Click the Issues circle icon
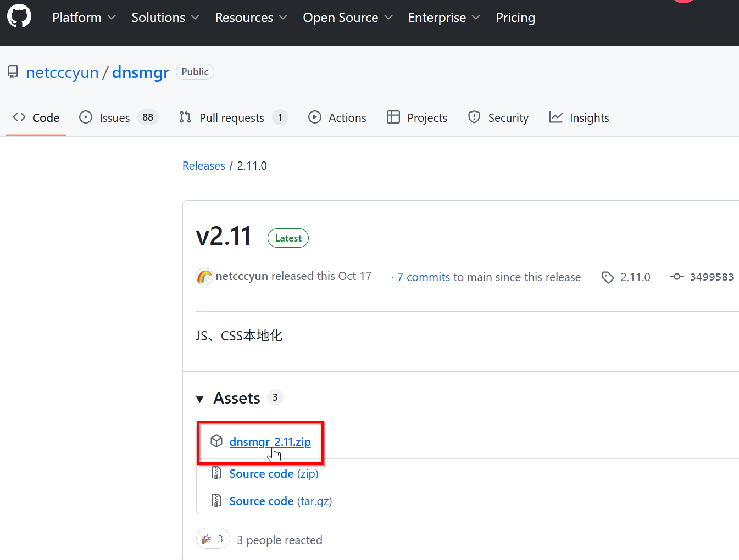 (86, 117)
